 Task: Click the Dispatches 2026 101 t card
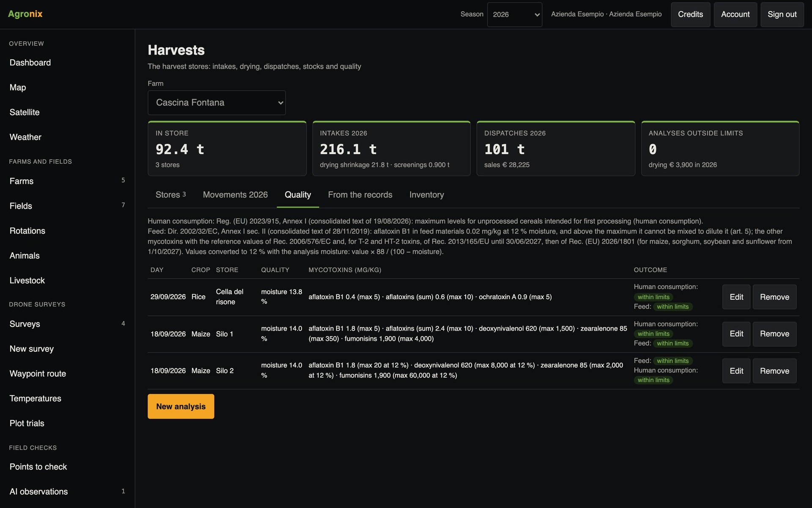(x=556, y=149)
